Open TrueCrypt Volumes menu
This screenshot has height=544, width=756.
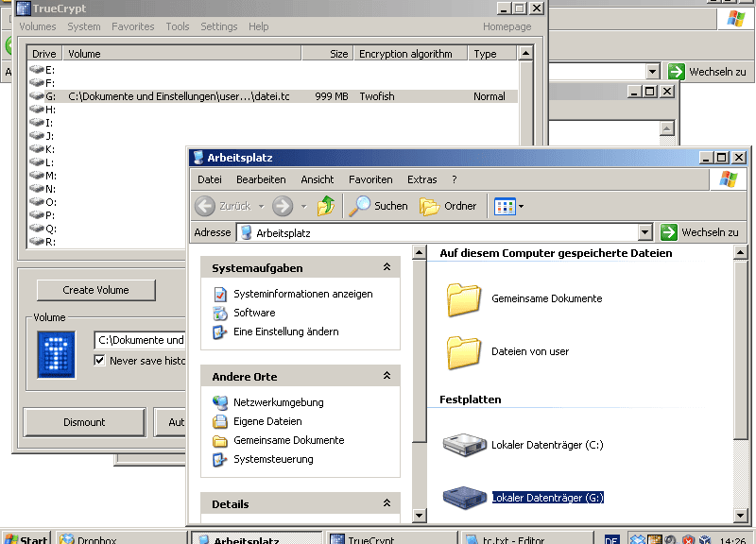click(38, 27)
